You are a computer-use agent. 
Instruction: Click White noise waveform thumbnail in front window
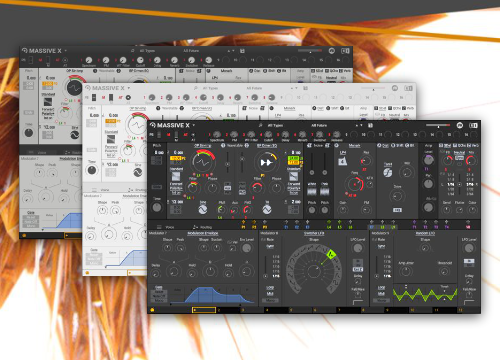pyautogui.click(x=312, y=191)
